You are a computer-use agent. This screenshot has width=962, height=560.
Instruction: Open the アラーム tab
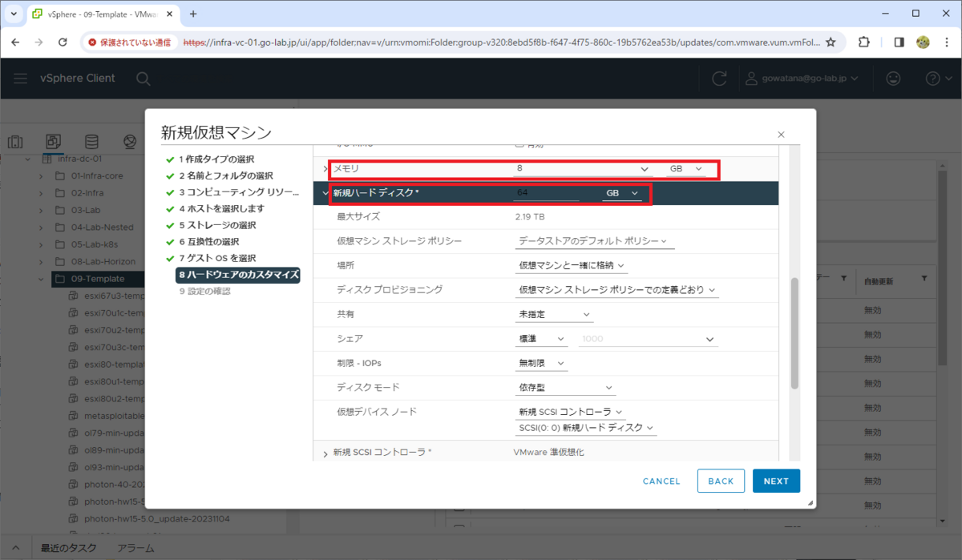(x=135, y=549)
